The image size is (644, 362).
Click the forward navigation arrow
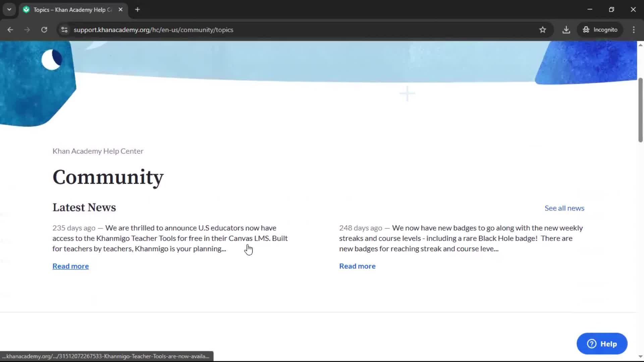(x=27, y=30)
